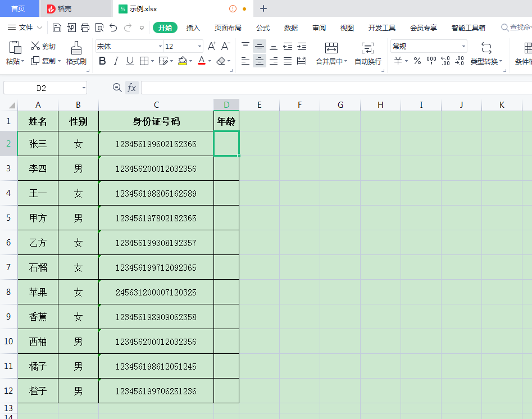
Task: Apply the yellow fill color swatch
Action: [182, 61]
